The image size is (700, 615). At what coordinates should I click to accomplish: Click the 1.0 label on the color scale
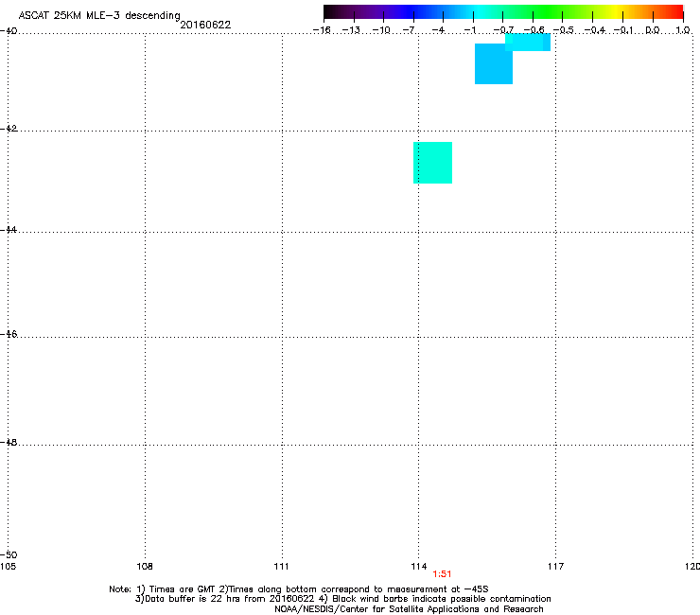[x=683, y=30]
